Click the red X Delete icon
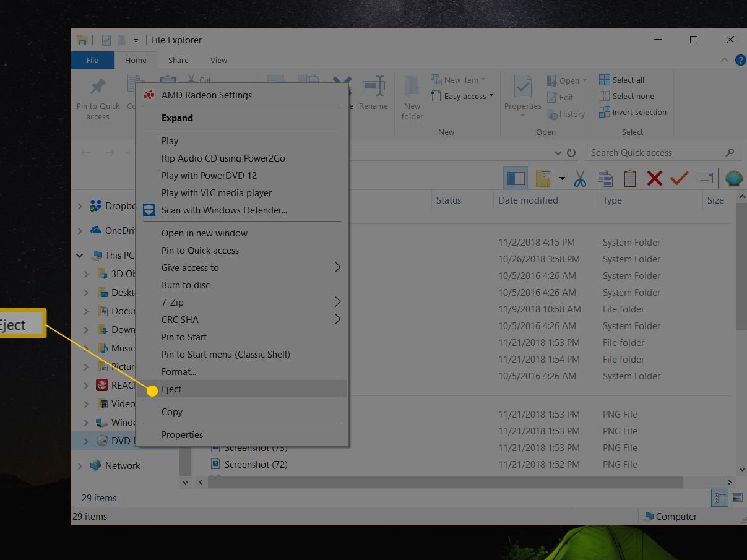747x560 pixels. [x=655, y=179]
